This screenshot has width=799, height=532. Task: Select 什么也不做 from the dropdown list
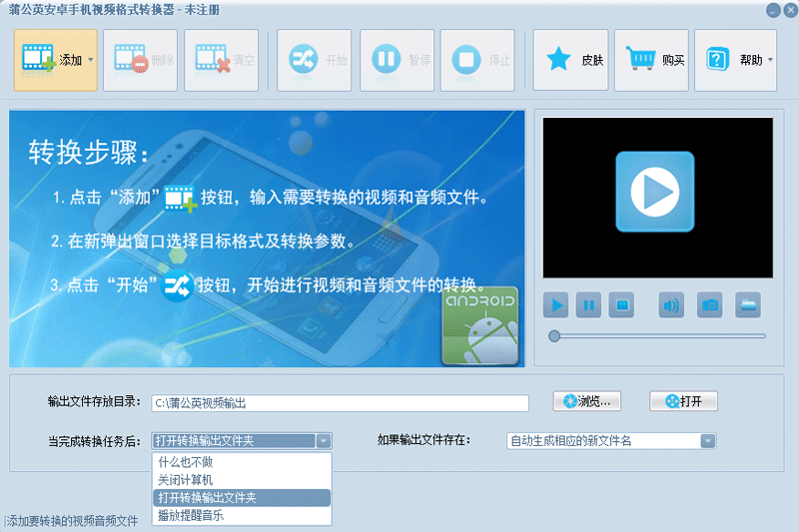(242, 462)
